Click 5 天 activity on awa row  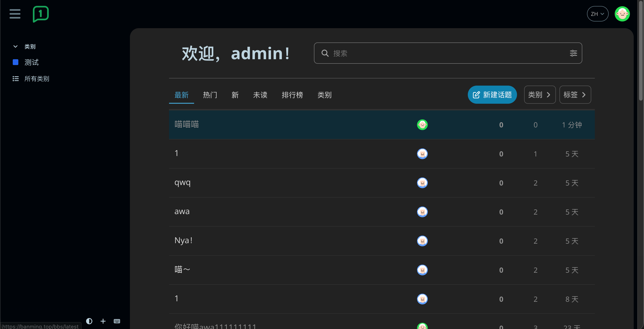pyautogui.click(x=572, y=212)
